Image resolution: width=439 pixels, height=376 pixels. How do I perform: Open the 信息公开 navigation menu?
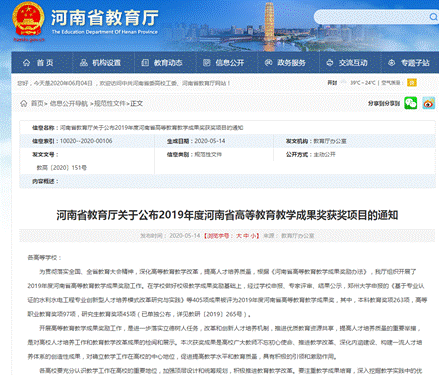(x=224, y=63)
